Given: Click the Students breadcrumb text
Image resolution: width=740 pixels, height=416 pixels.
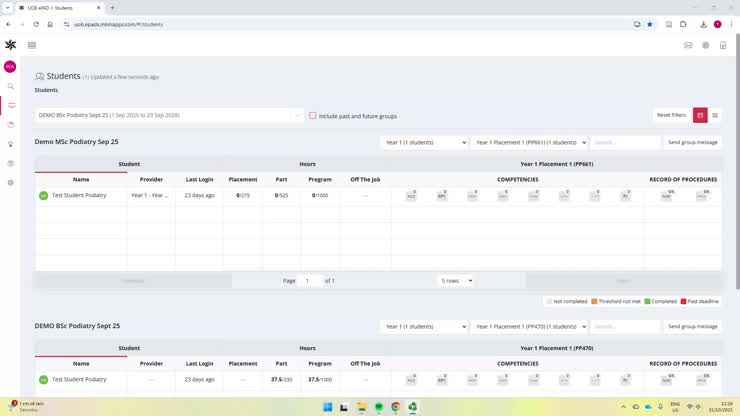Looking at the screenshot, I should (46, 90).
